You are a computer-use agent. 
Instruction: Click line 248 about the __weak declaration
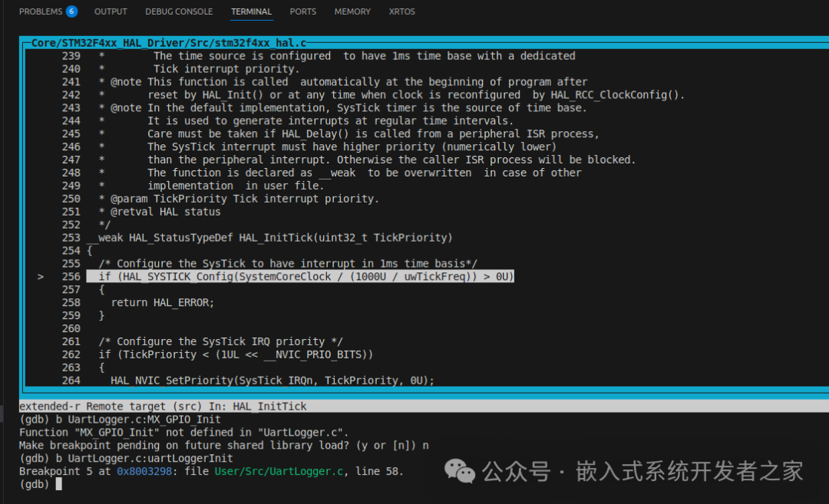click(340, 173)
